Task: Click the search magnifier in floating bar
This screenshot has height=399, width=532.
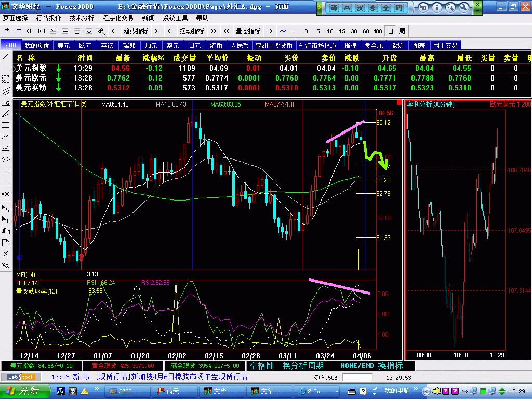Action: point(450,7)
